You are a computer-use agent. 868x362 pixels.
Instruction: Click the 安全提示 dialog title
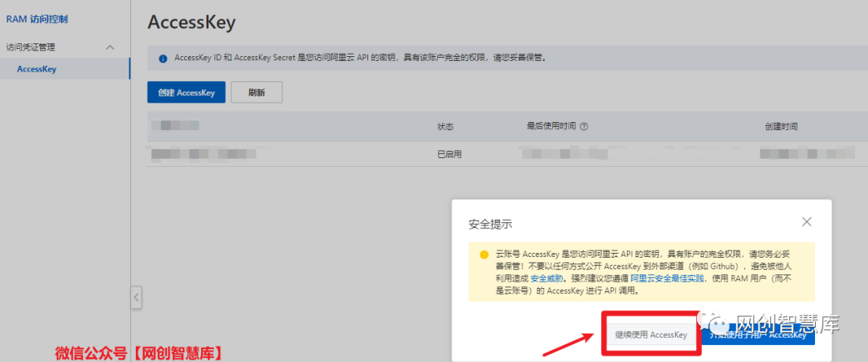[490, 225]
